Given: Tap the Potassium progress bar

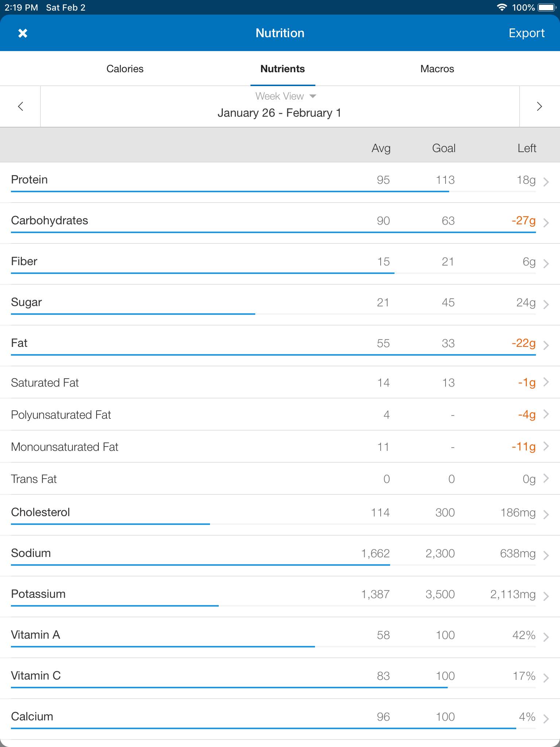Looking at the screenshot, I should click(x=273, y=606).
